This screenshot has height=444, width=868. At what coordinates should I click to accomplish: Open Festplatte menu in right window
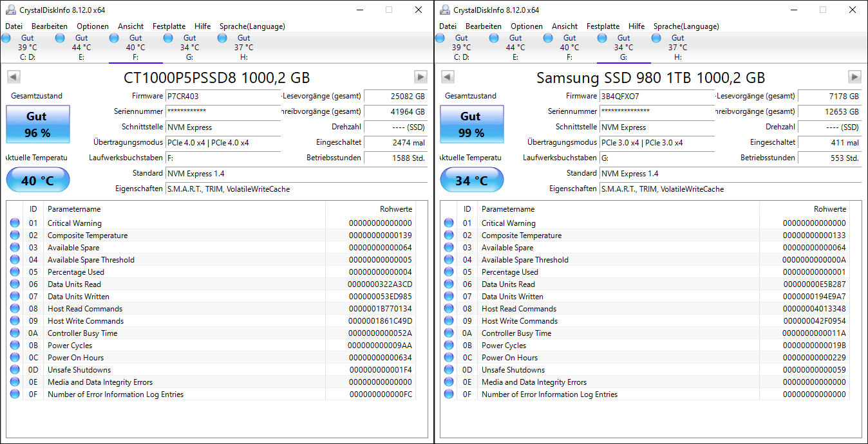click(x=603, y=26)
